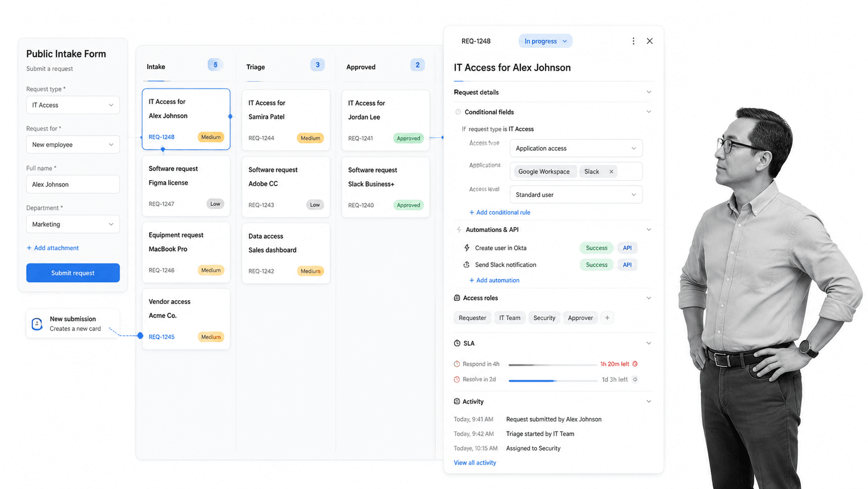Open the Data access Sales dashboard card
868x489 pixels.
click(x=286, y=253)
